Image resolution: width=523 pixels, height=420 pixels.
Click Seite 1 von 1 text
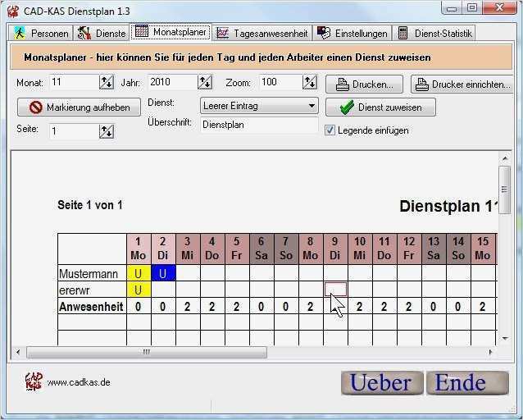pos(90,205)
